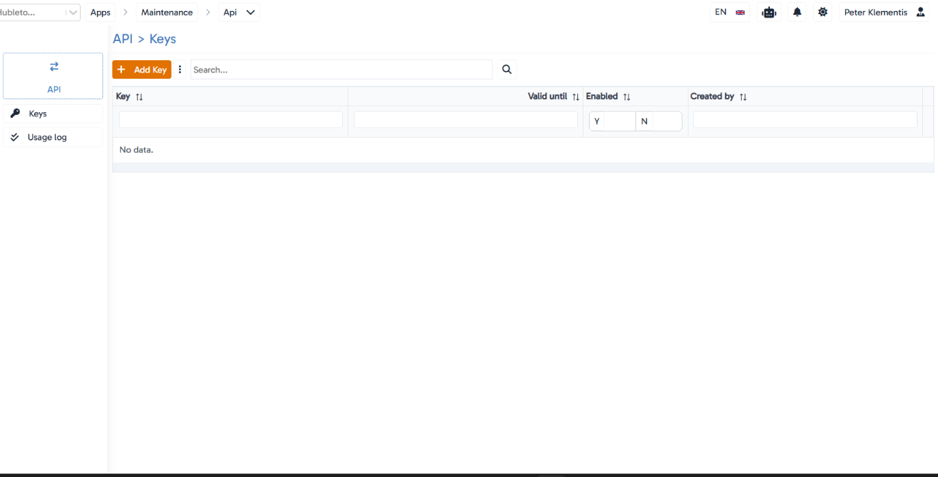This screenshot has height=477, width=938.
Task: Go to Apps in the breadcrumb
Action: (100, 13)
